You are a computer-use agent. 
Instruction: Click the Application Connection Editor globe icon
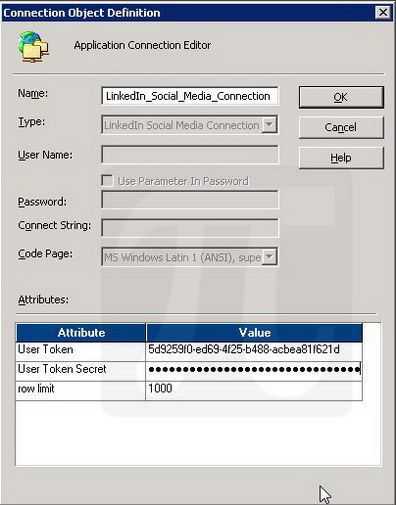coord(34,47)
